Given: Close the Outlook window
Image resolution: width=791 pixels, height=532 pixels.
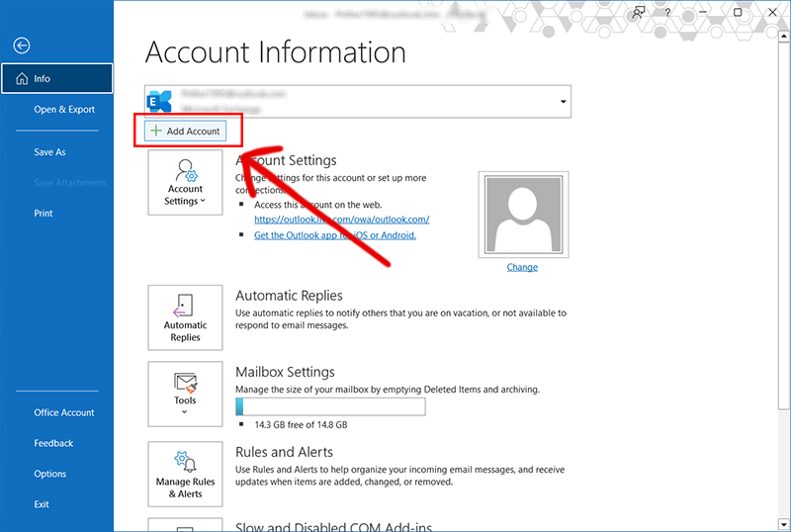Looking at the screenshot, I should coord(772,12).
